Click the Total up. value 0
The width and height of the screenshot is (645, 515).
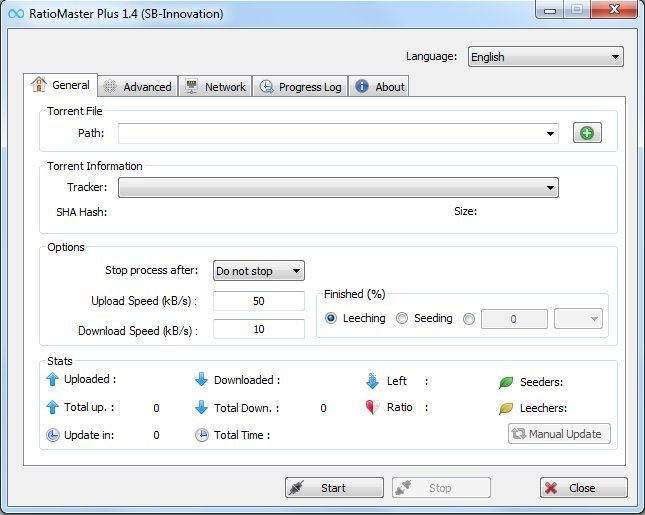tap(156, 408)
